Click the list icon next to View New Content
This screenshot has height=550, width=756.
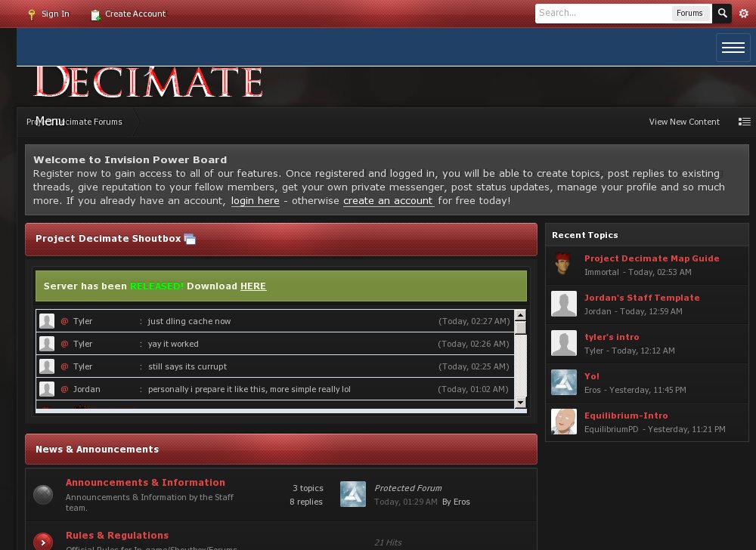click(x=745, y=122)
